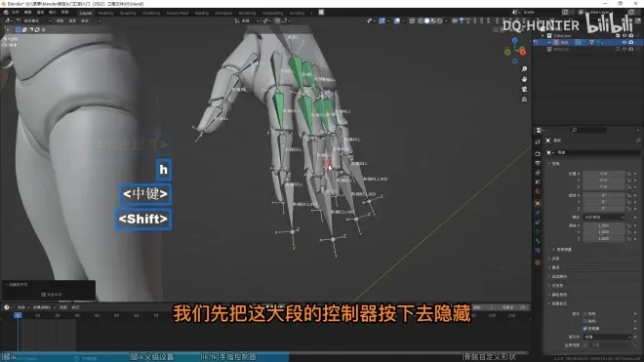Open the XYZ Euler rotation mode dropdown
The width and height of the screenshot is (644, 362).
pyautogui.click(x=604, y=217)
